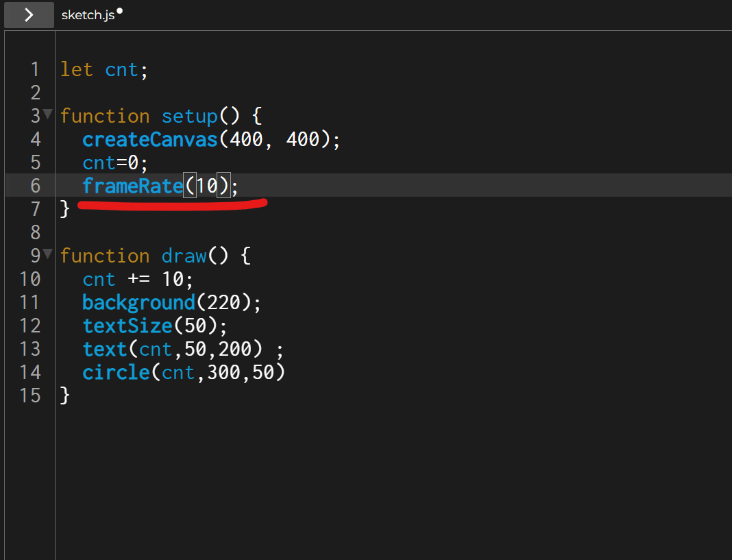Collapse the setup function fold arrow

click(47, 113)
